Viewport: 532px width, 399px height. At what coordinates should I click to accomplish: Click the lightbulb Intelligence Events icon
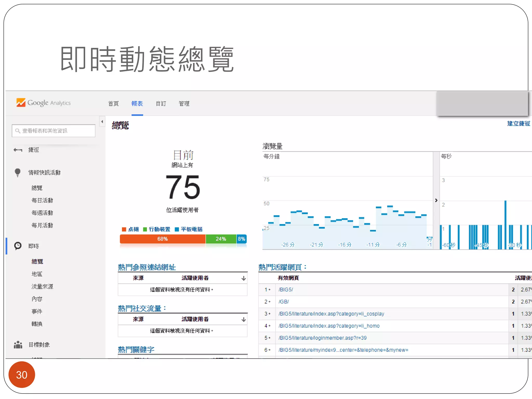[x=18, y=172]
